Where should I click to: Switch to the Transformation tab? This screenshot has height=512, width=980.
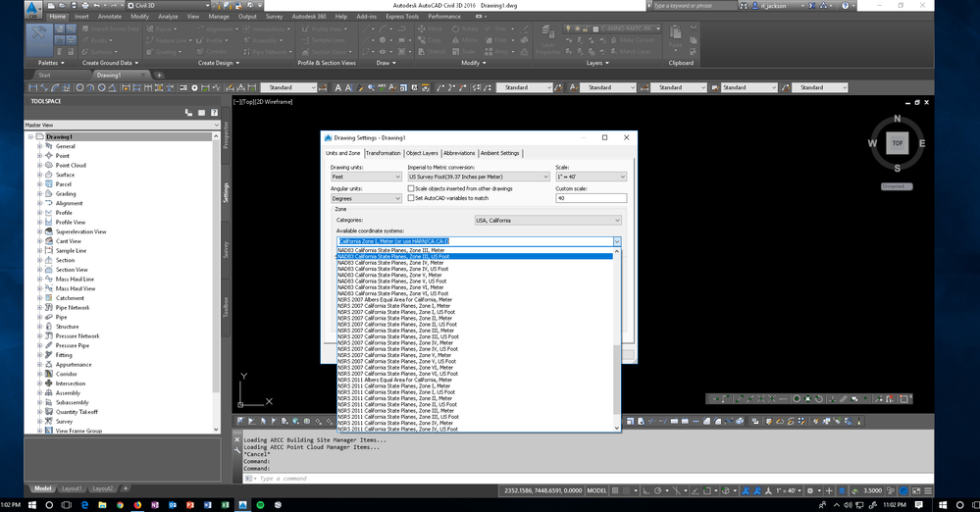(384, 153)
